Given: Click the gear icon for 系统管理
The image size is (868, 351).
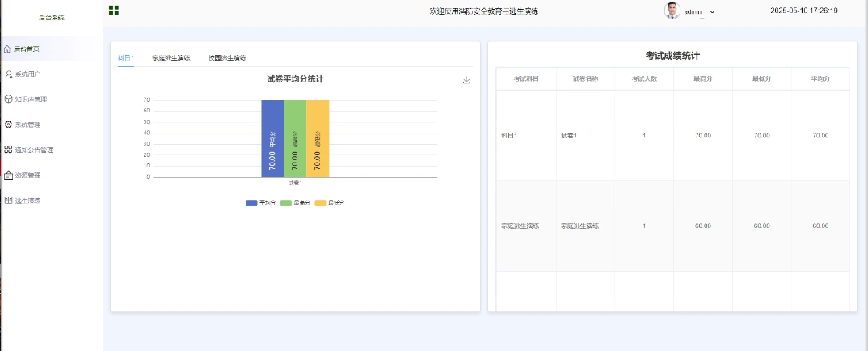Looking at the screenshot, I should tap(8, 125).
